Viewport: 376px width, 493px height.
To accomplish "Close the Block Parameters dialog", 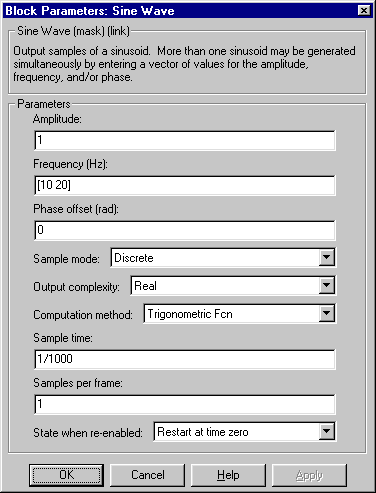I will (x=364, y=11).
